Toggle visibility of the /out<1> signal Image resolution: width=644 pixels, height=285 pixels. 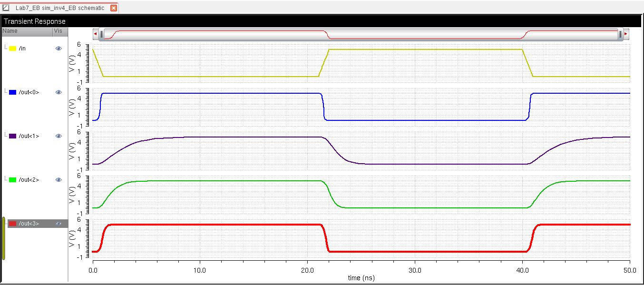(x=59, y=136)
